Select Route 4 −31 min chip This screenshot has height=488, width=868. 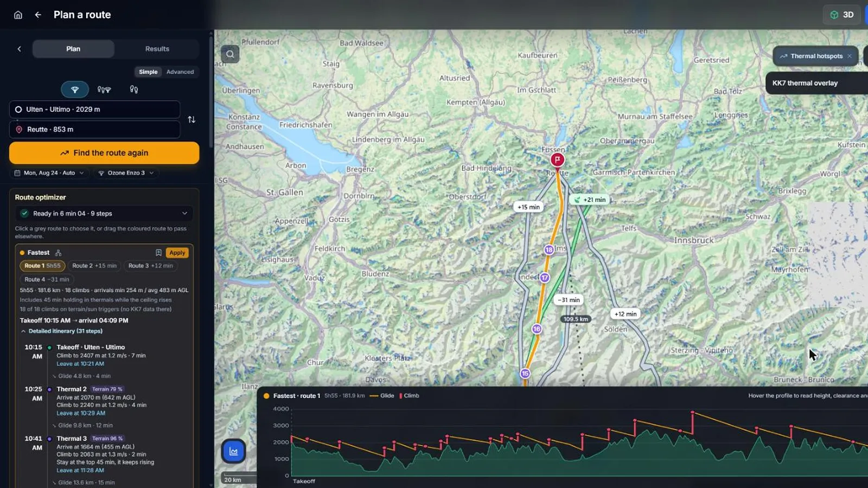(x=47, y=279)
